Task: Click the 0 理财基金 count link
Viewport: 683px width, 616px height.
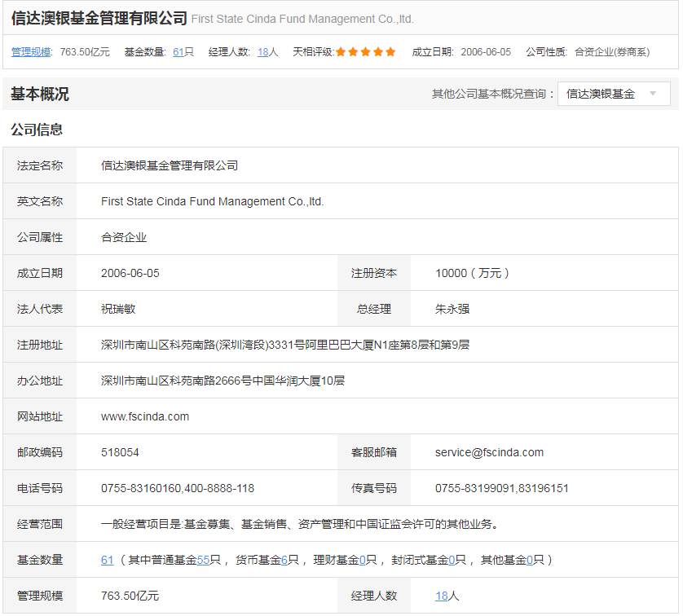Action: click(363, 560)
